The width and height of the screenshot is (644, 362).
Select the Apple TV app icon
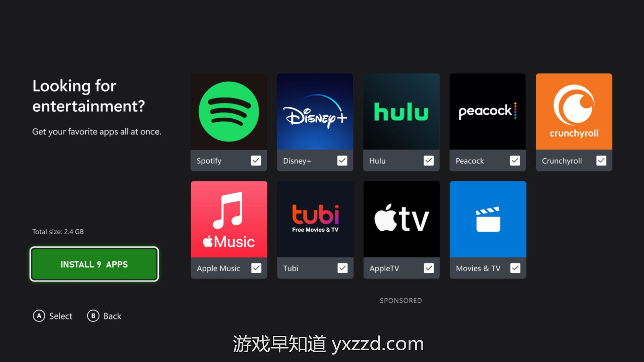pos(401,218)
